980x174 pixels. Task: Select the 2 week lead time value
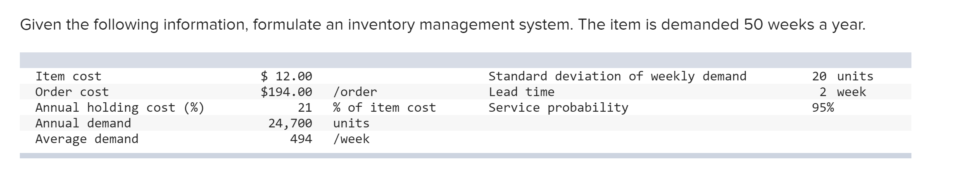point(843,92)
